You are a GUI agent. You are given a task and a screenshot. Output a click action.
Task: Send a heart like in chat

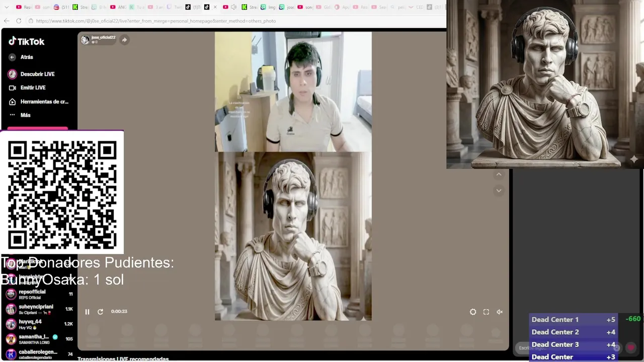point(631,347)
